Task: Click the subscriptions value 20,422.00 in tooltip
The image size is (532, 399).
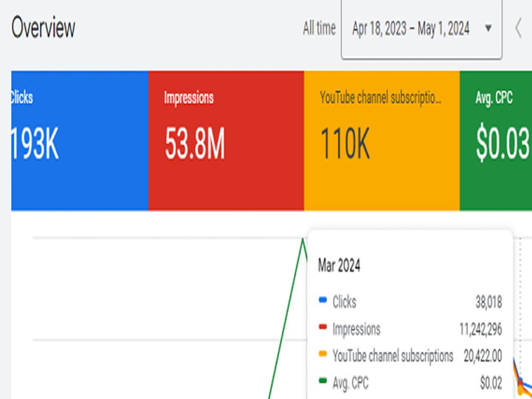Action: coord(483,356)
